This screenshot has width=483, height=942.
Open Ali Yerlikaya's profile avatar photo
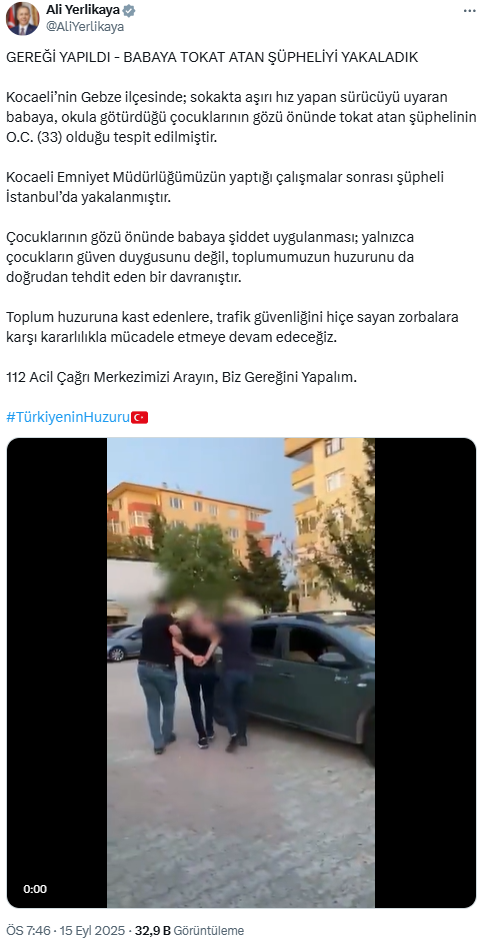22,19
